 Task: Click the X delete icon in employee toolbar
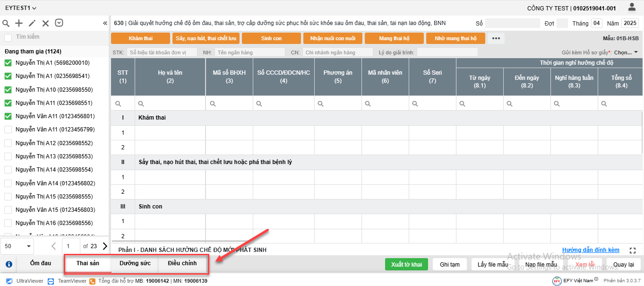(x=45, y=23)
